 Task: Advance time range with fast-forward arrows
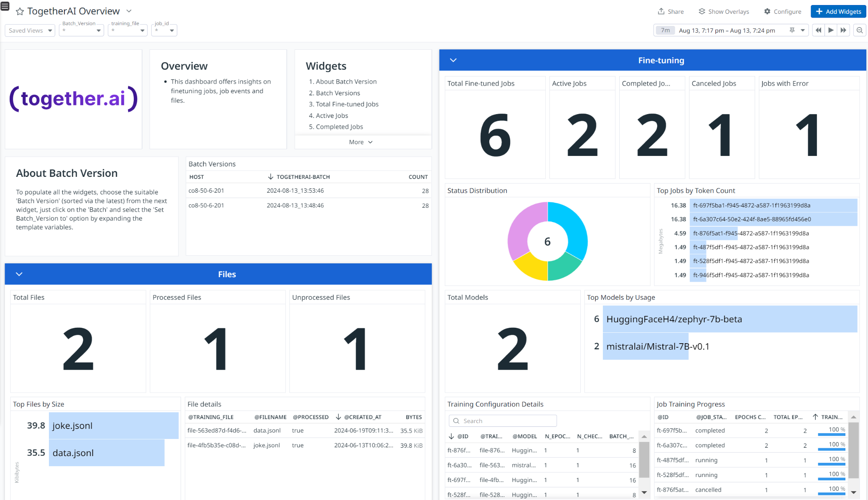tap(844, 30)
